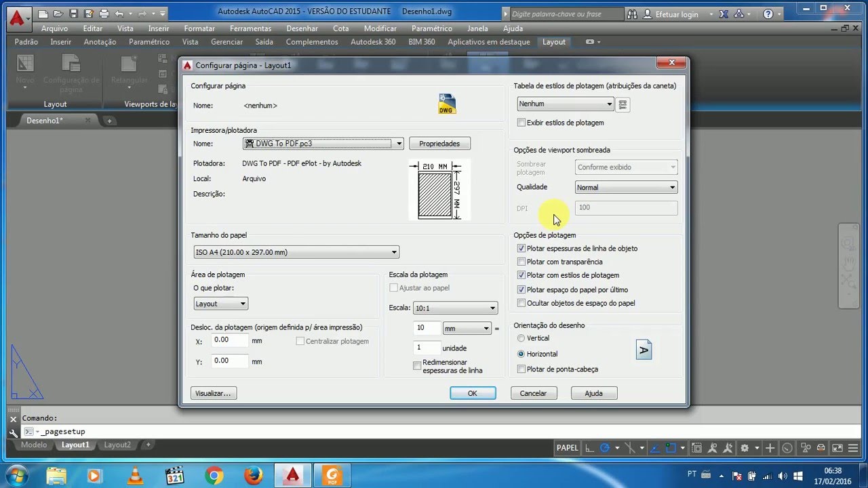Toggle ortho mode icon in status bar
Viewport: 868px width, 488px height.
(x=589, y=447)
